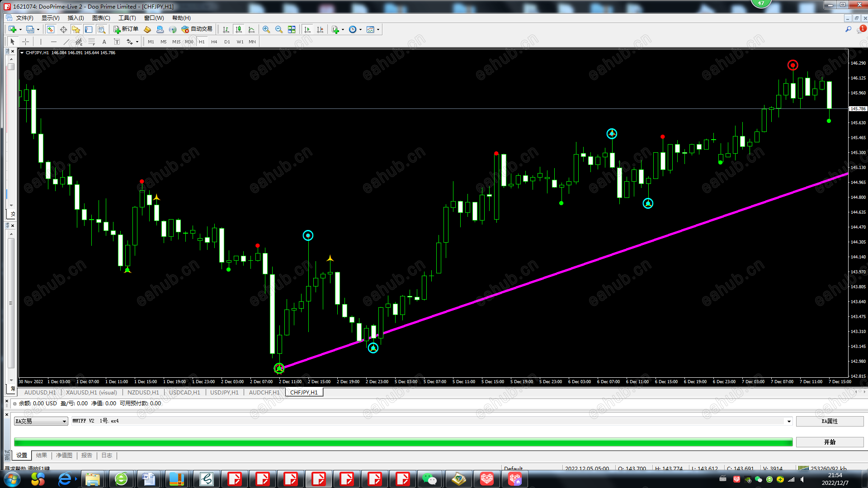Open the templates dropdown arrow
868x488 pixels.
coord(378,30)
